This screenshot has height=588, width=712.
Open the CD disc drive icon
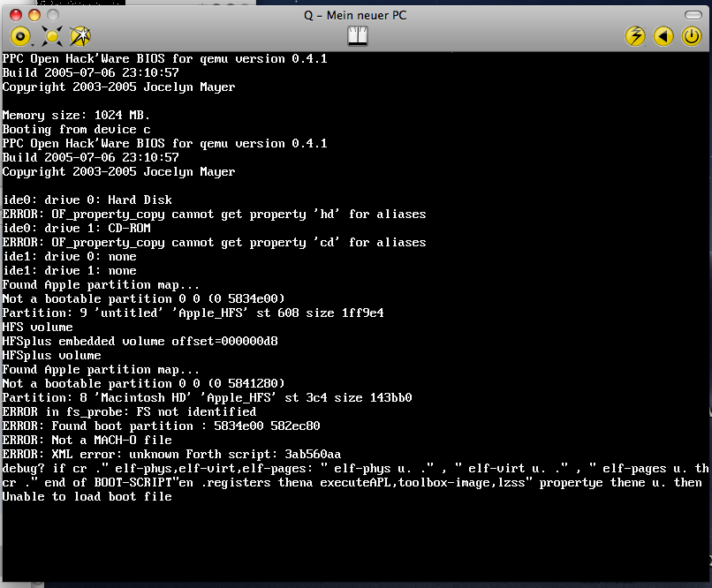click(20, 36)
